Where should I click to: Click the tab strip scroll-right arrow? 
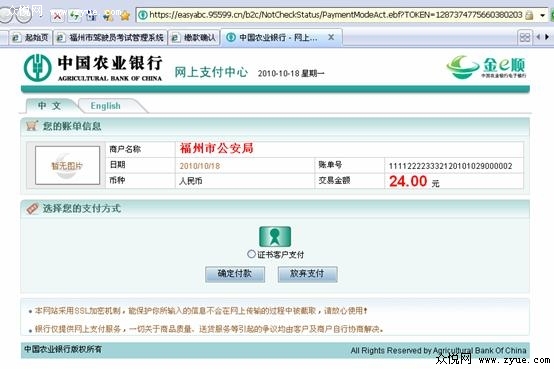[x=547, y=37]
